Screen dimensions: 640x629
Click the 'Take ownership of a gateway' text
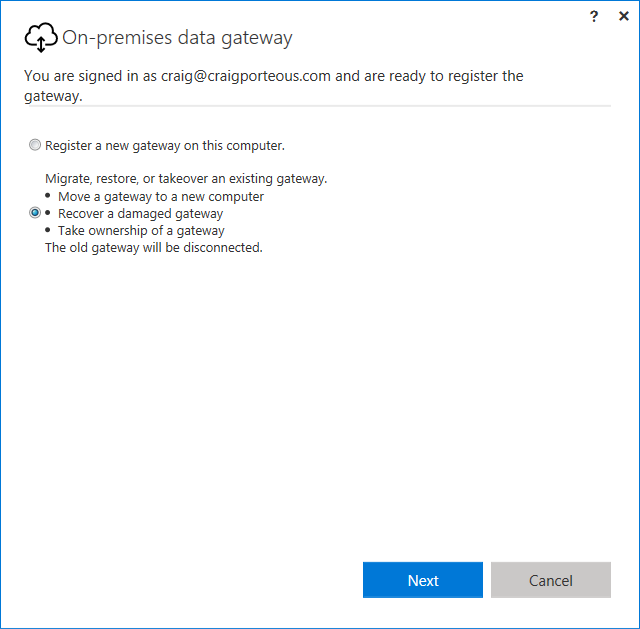pos(141,231)
